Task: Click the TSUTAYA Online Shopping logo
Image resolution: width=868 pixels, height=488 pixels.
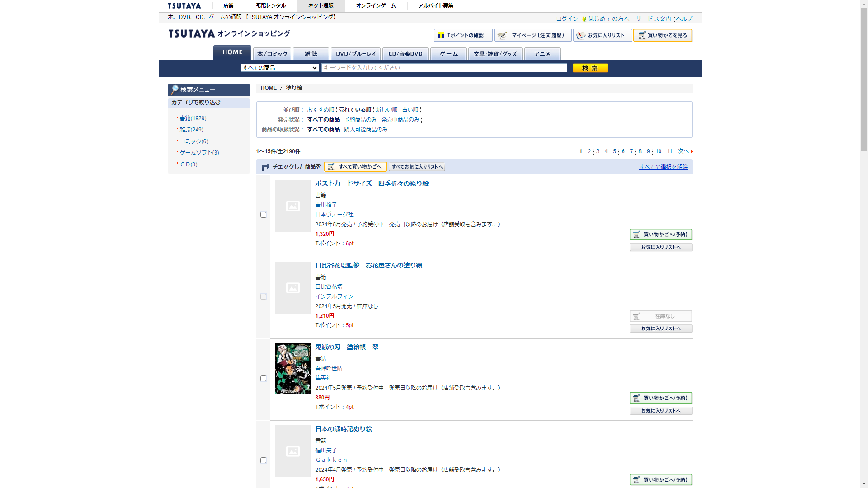Action: click(x=229, y=34)
